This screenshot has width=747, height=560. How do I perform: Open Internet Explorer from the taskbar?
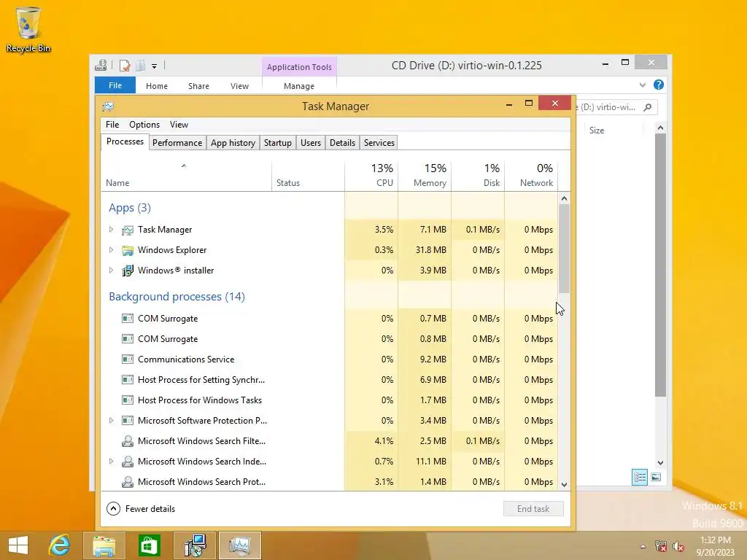(60, 545)
